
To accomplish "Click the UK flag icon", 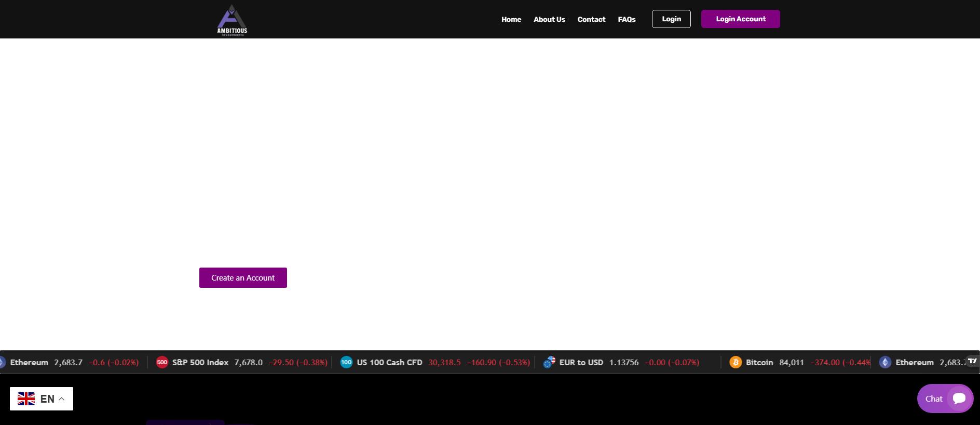I will click(x=26, y=399).
